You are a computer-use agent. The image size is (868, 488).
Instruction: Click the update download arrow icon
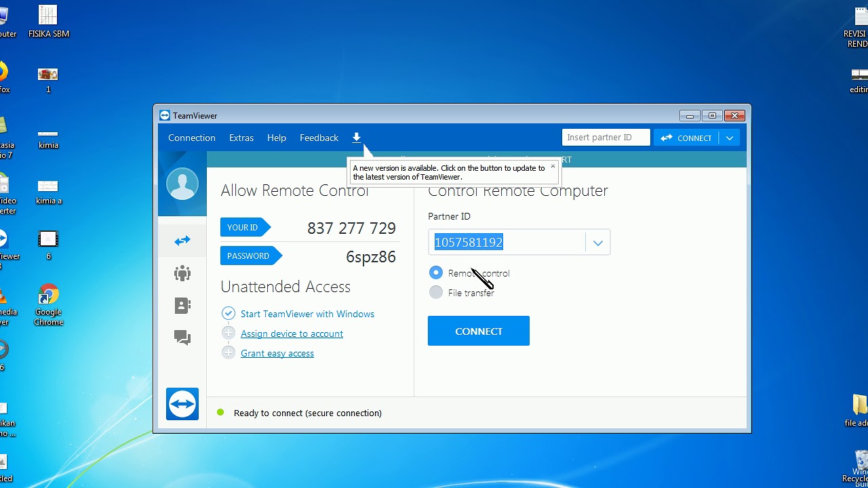[x=357, y=138]
